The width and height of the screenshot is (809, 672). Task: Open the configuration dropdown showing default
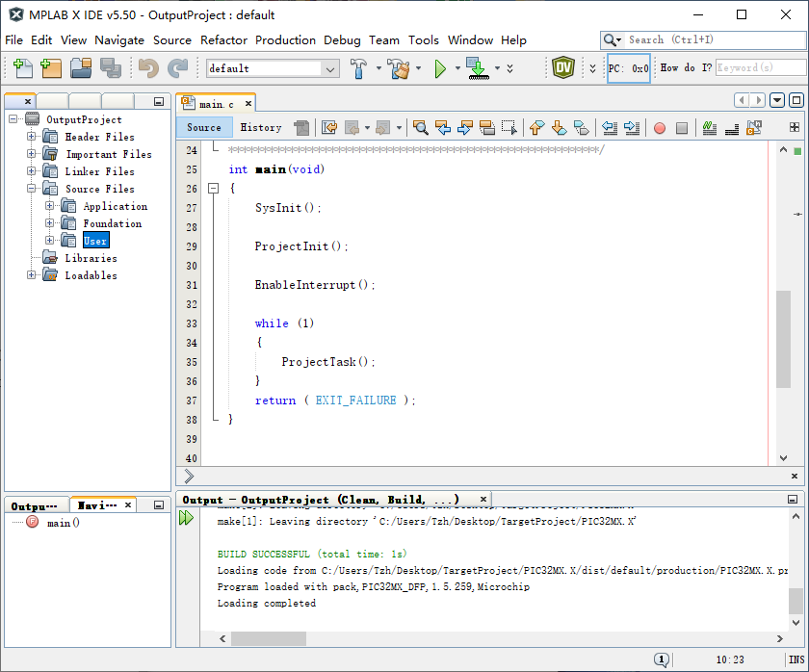[x=273, y=68]
